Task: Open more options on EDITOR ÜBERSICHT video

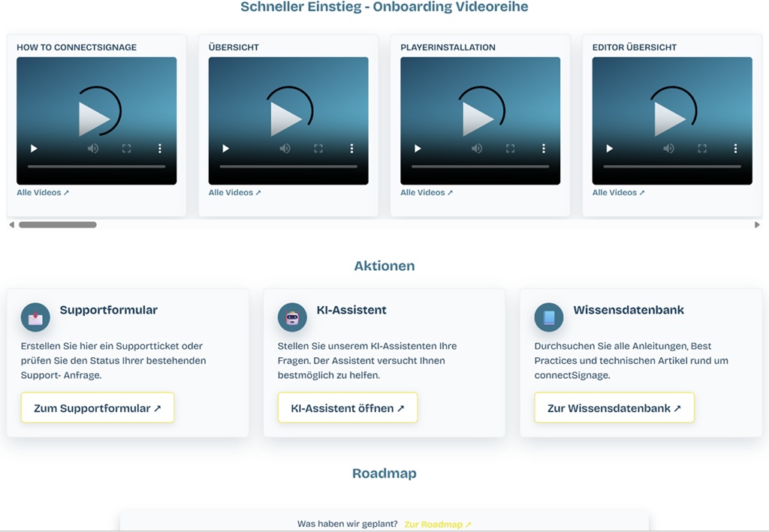Action: click(735, 149)
